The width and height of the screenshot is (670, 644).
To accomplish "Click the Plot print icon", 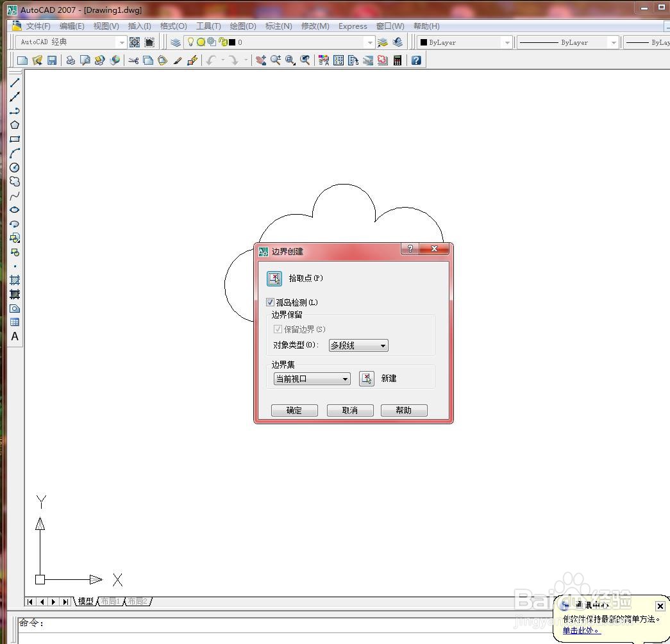I will [x=71, y=60].
